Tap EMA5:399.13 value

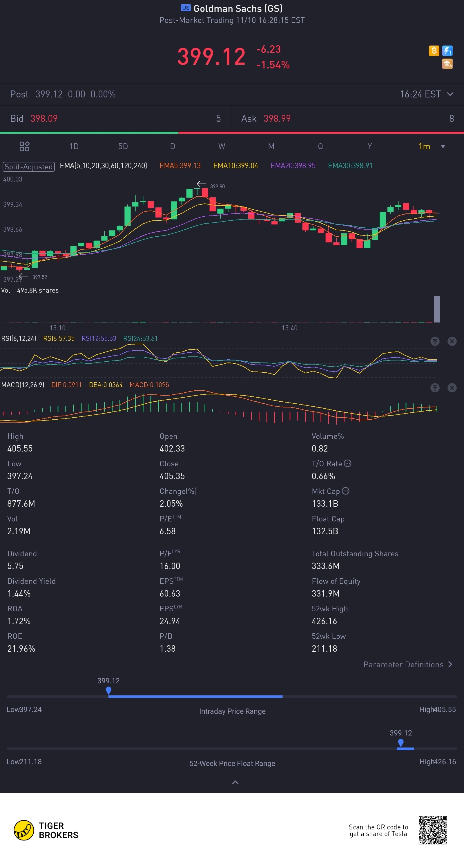coord(180,166)
